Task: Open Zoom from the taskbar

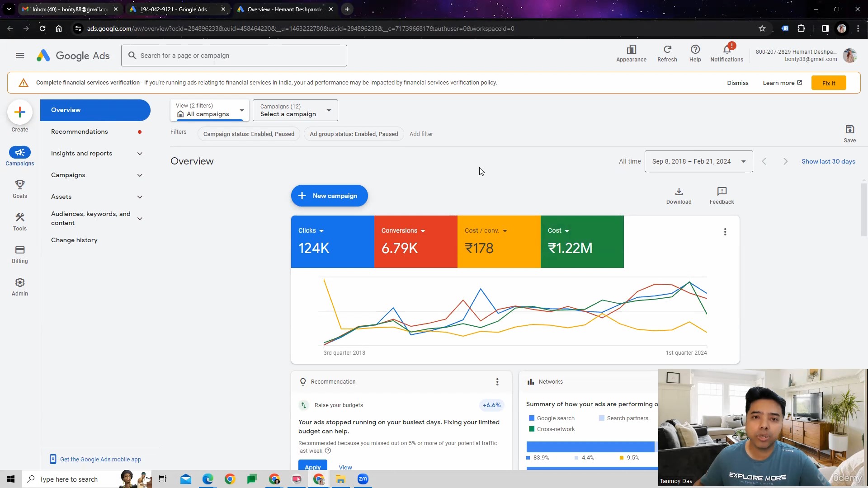Action: pyautogui.click(x=363, y=479)
